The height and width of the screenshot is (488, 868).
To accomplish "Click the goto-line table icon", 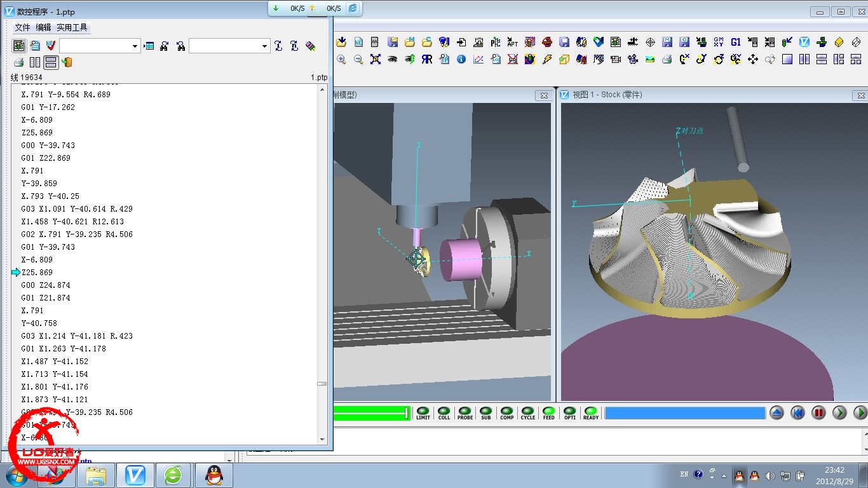I will [x=149, y=46].
